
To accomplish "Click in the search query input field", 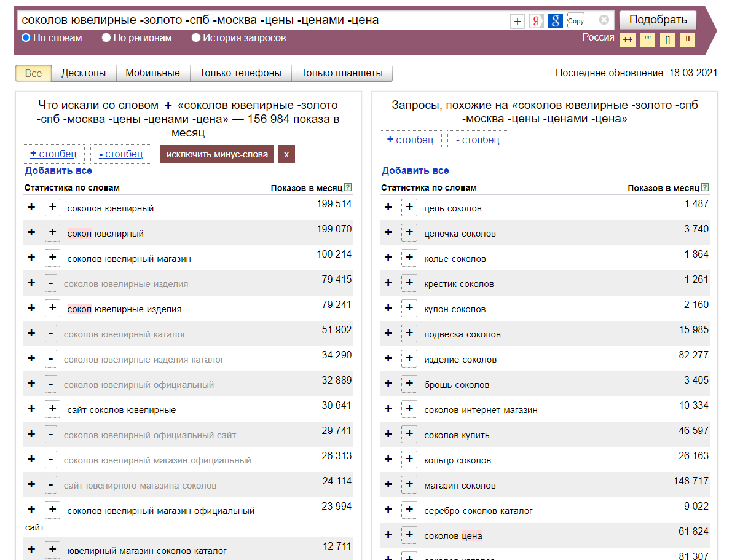I will [258, 20].
